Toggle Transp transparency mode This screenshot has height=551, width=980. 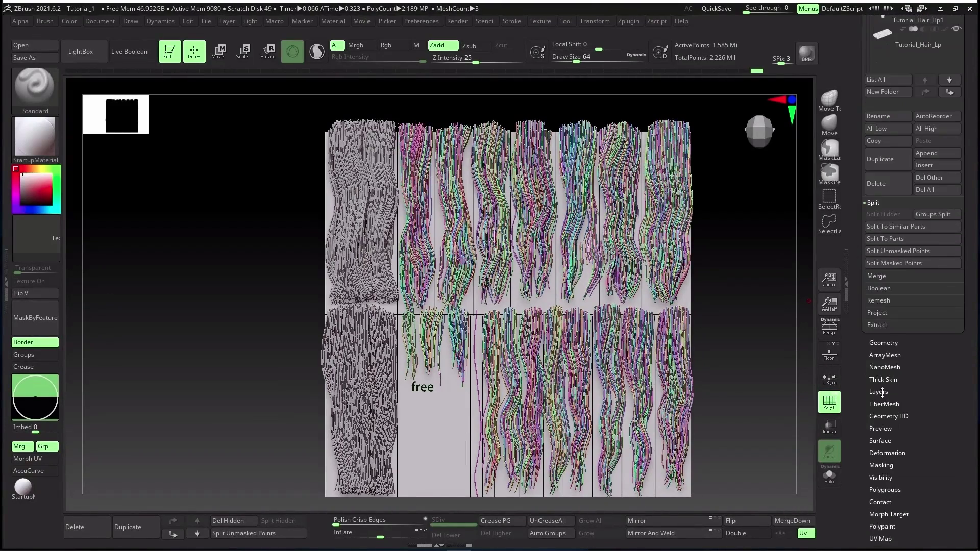click(829, 427)
